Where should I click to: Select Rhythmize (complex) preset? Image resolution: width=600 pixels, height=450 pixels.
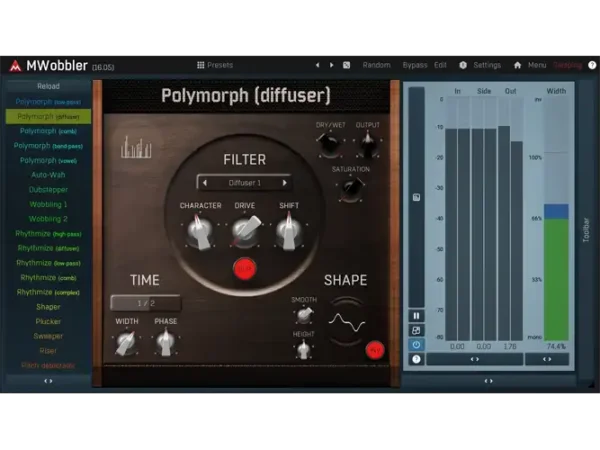pos(48,292)
